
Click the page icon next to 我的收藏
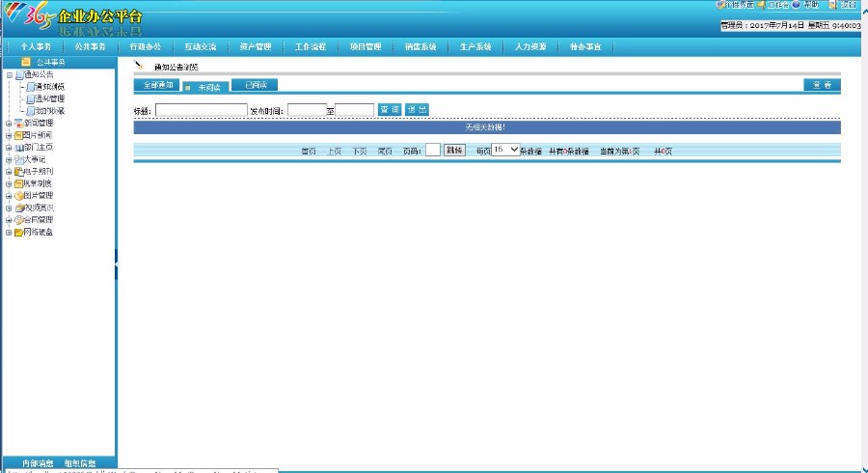click(x=31, y=111)
